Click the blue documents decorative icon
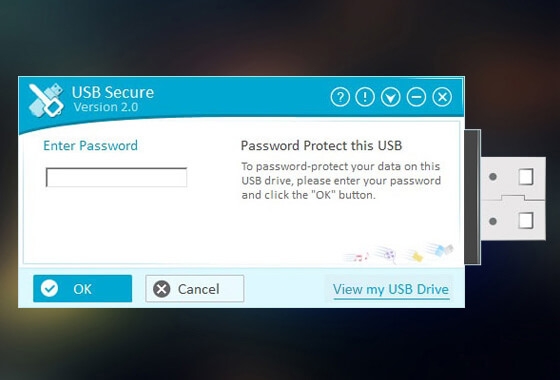Image resolution: width=560 pixels, height=380 pixels. 441,249
